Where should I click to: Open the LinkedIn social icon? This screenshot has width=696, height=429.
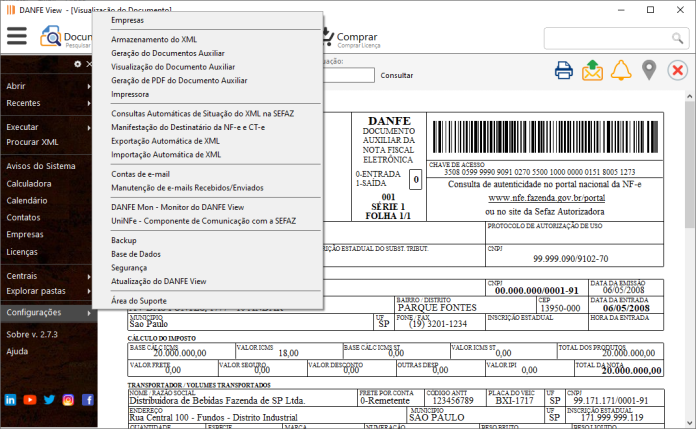pos(10,400)
